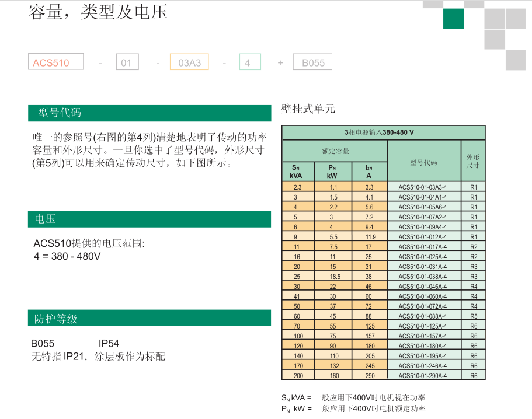This screenshot has width=532, height=419.
Task: Click the 3相电源输入380-480 V table header
Action: click(x=384, y=132)
